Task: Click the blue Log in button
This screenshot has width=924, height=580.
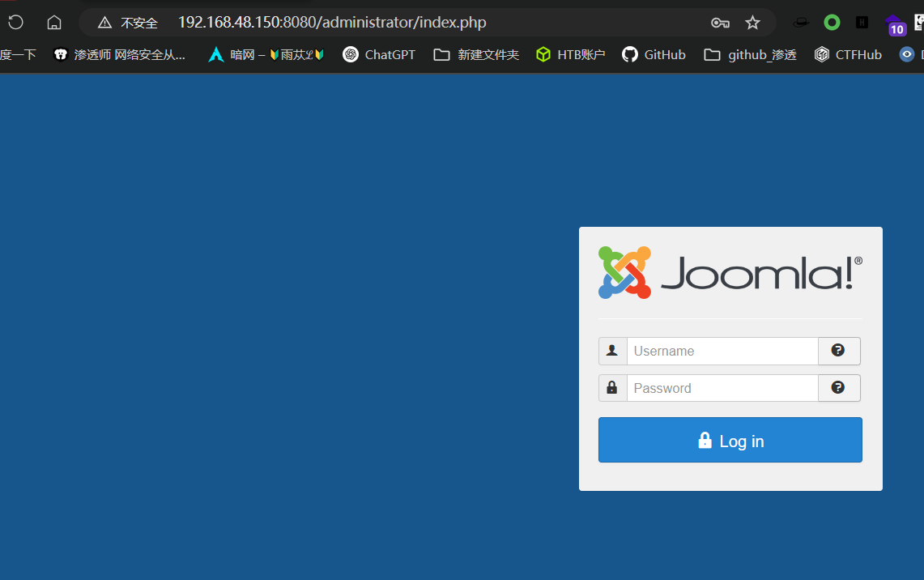Action: (730, 441)
